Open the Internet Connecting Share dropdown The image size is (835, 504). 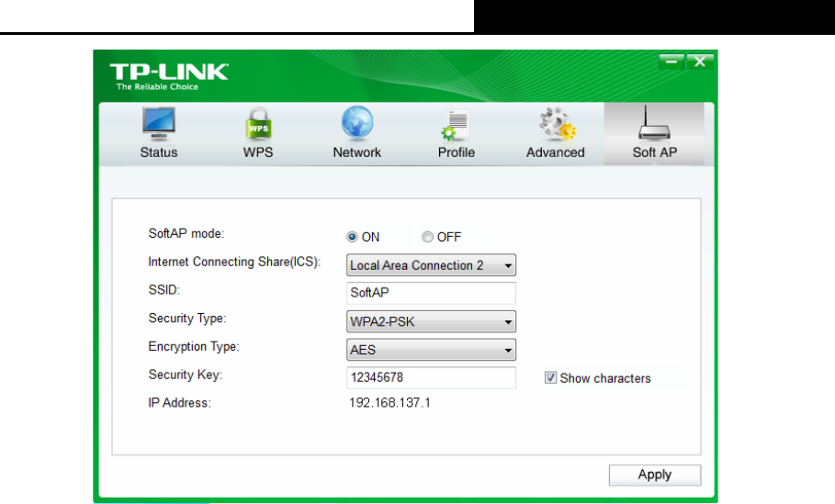(431, 265)
